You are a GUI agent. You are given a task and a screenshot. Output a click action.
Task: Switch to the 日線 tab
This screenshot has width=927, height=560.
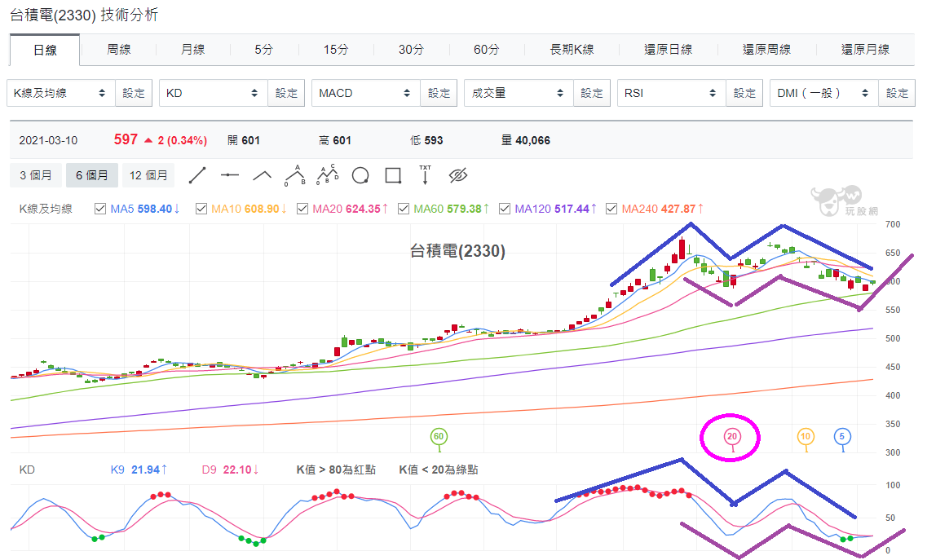pyautogui.click(x=45, y=50)
